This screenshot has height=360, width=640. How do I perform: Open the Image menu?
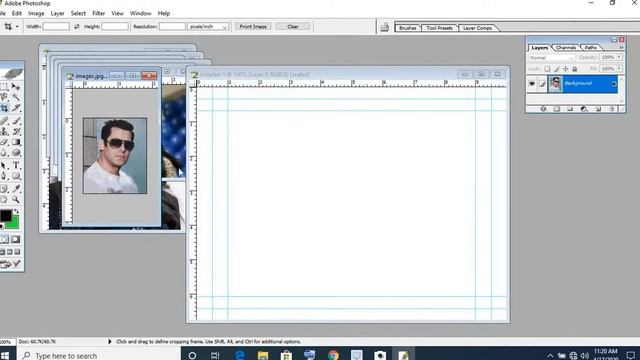point(36,13)
